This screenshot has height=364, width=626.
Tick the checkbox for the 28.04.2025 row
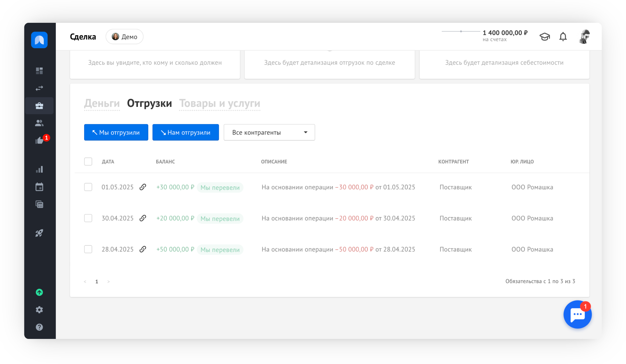(x=88, y=249)
